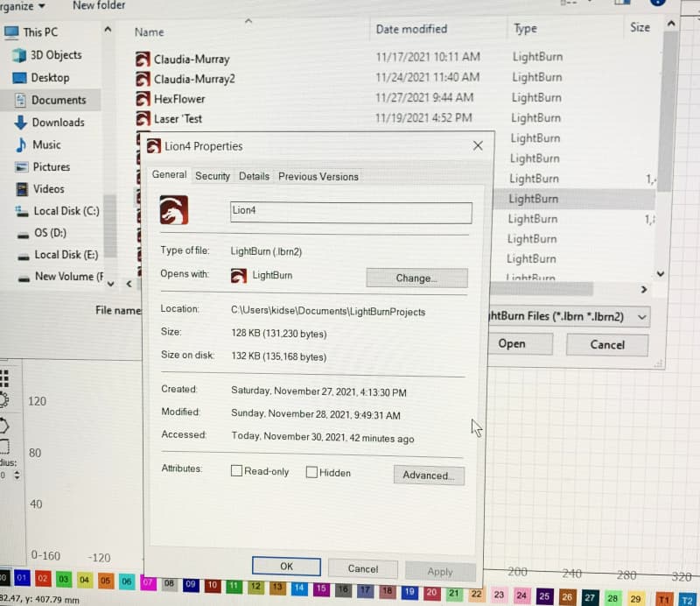Click the OS (D:) drive icon
Image resolution: width=700 pixels, height=606 pixels.
[24, 235]
